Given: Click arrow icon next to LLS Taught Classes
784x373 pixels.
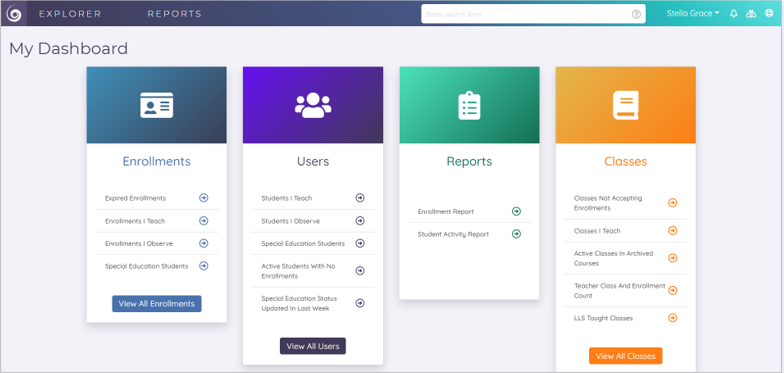Looking at the screenshot, I should coord(673,318).
